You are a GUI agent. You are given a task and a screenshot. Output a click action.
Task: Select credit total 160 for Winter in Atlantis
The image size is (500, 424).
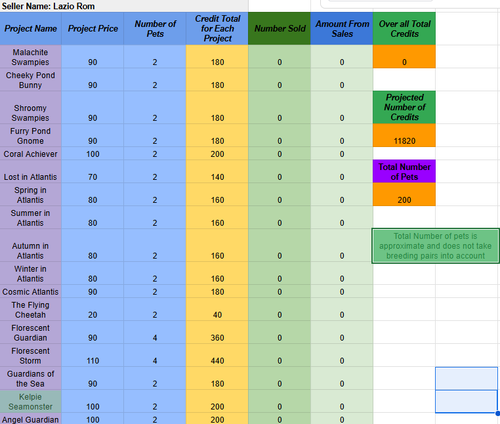[217, 273]
